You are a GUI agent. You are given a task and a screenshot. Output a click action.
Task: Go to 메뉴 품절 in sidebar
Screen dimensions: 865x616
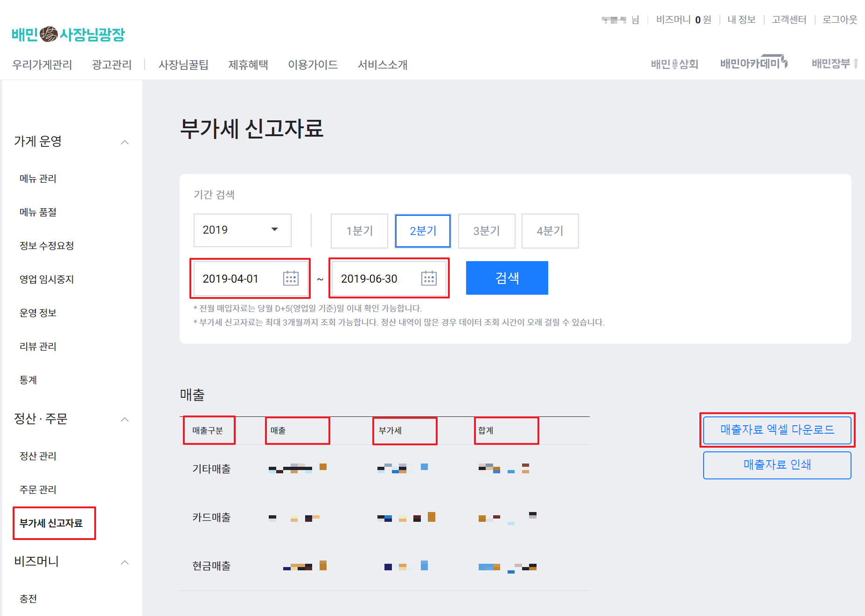coord(38,212)
